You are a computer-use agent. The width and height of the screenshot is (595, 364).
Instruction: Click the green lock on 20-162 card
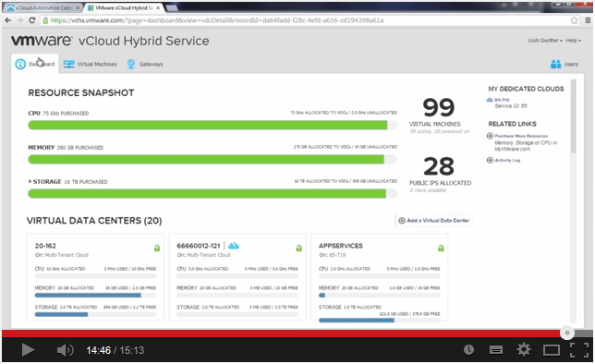(157, 248)
